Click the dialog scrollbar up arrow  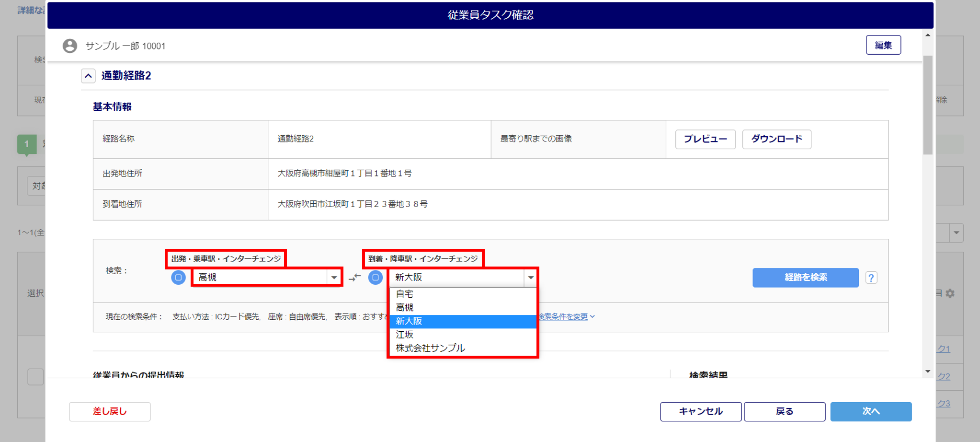click(928, 35)
